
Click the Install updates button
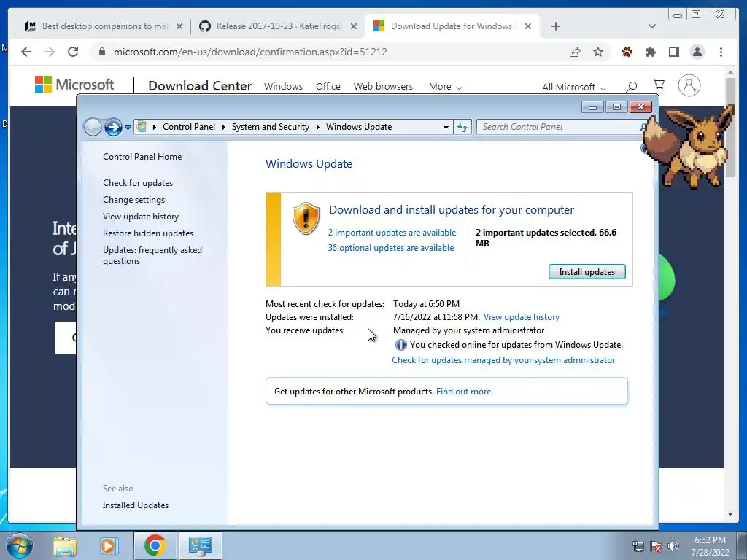[587, 272]
